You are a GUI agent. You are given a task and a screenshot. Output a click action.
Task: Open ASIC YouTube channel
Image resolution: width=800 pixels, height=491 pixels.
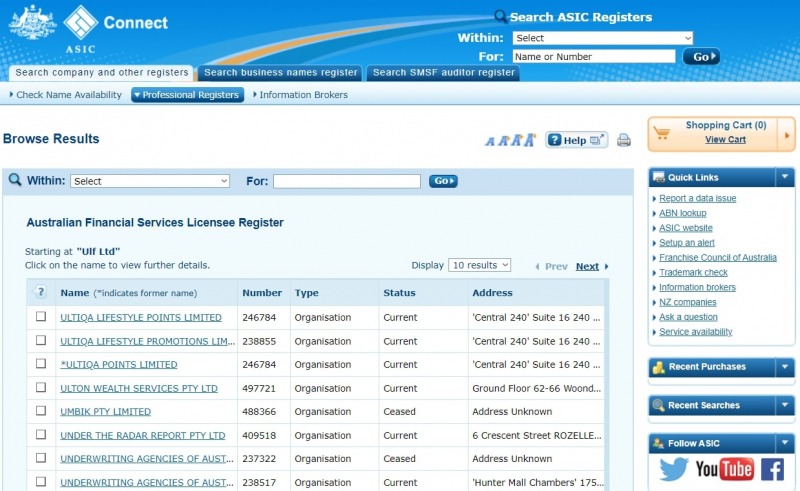[x=724, y=469]
